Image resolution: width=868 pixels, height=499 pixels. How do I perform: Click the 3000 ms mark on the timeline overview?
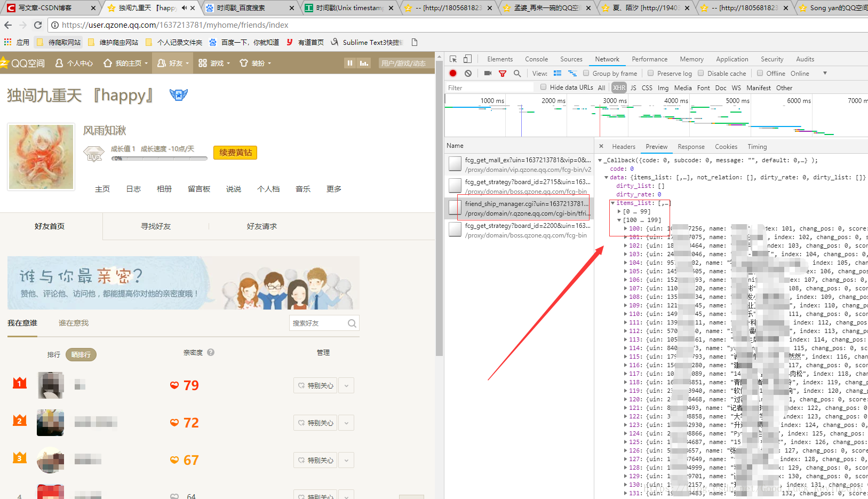coord(615,101)
